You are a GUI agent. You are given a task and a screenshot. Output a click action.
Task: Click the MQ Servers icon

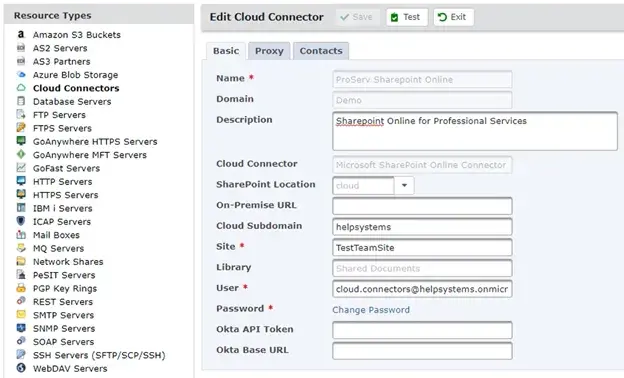[21, 248]
